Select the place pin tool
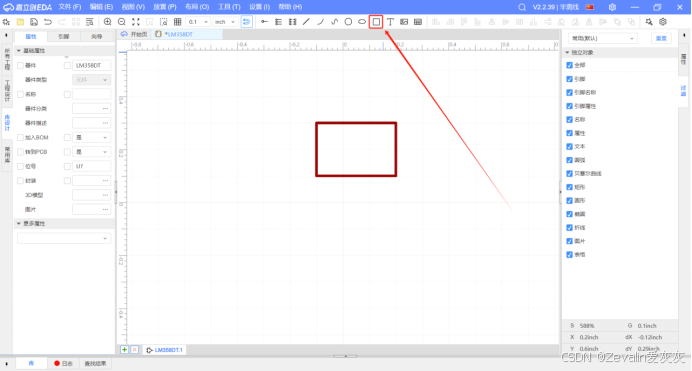692x371 pixels. [x=264, y=22]
